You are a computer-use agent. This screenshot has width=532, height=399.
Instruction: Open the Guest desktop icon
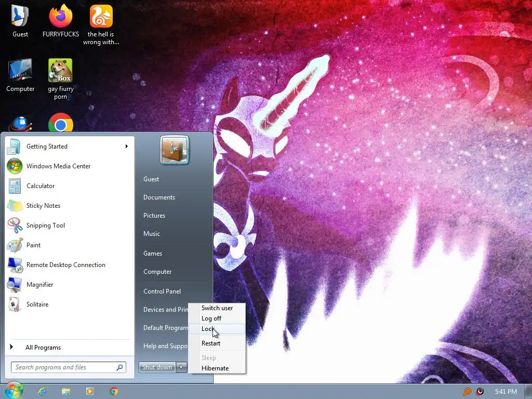(x=20, y=21)
